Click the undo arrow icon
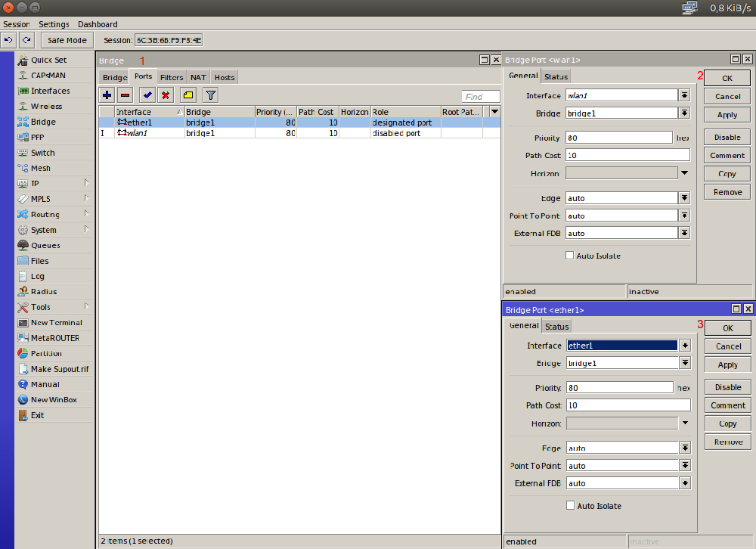Viewport: 756px width, 549px height. coord(8,40)
